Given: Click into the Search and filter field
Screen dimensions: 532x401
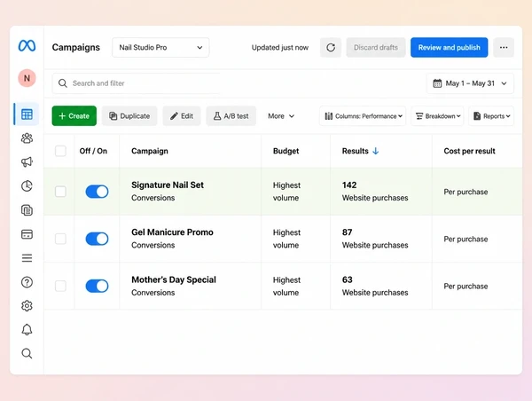Looking at the screenshot, I should (x=136, y=83).
